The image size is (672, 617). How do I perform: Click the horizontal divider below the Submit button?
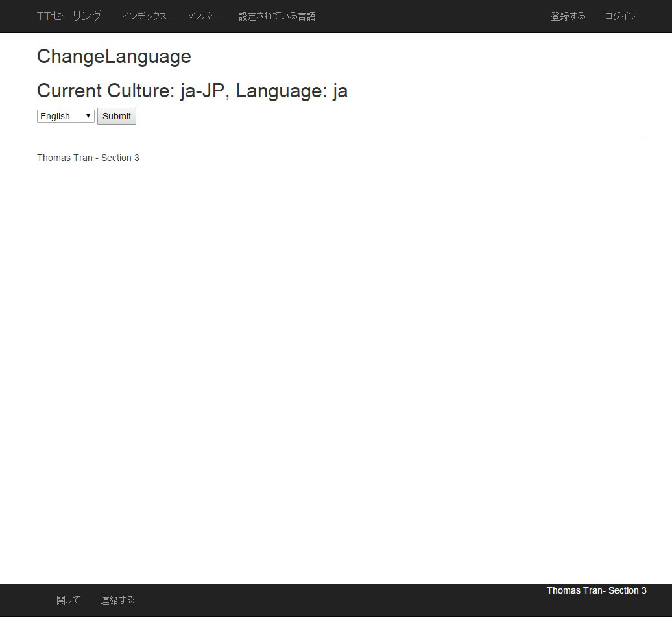click(x=341, y=138)
